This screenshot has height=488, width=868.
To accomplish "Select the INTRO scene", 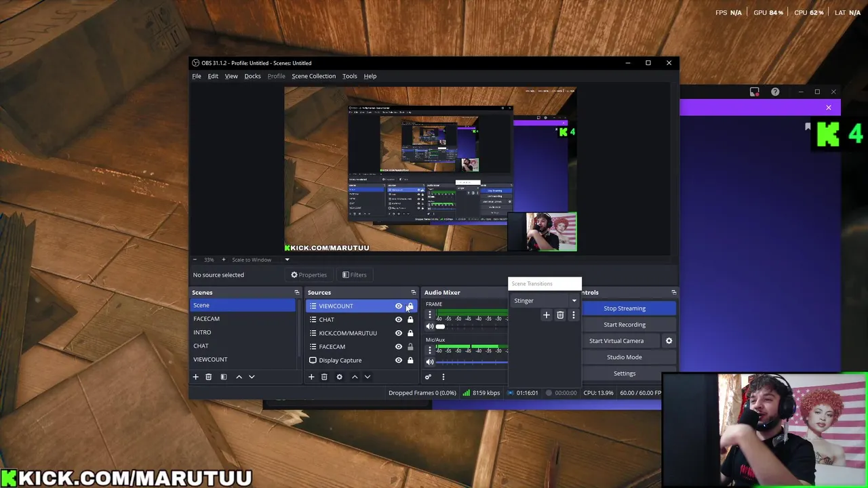I will (243, 333).
